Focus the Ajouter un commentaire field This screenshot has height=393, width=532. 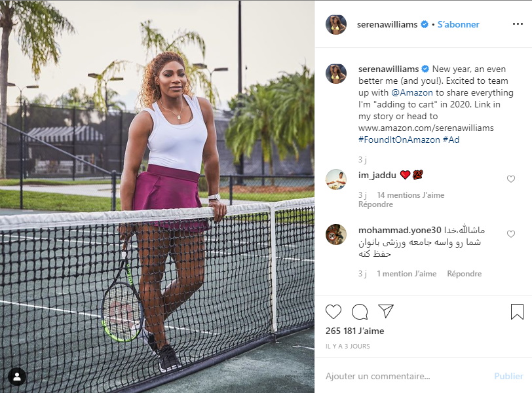(406, 376)
